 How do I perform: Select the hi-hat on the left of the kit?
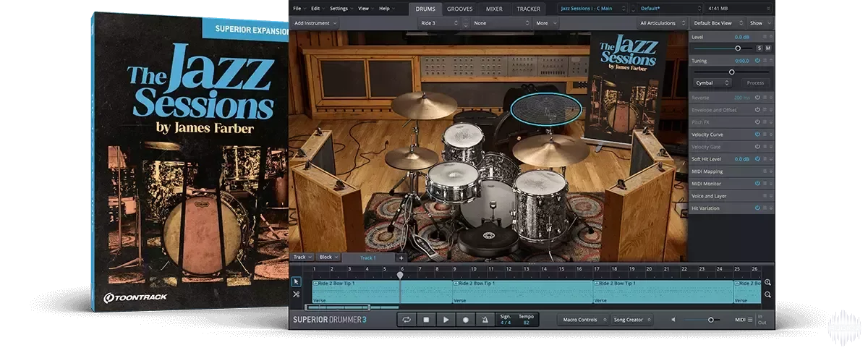coord(411,157)
